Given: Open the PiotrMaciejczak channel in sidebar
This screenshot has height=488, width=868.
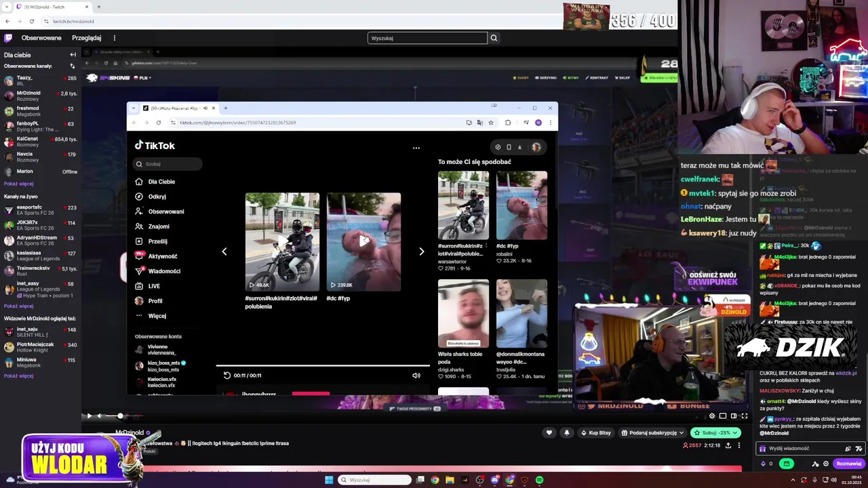Looking at the screenshot, I should (40, 348).
